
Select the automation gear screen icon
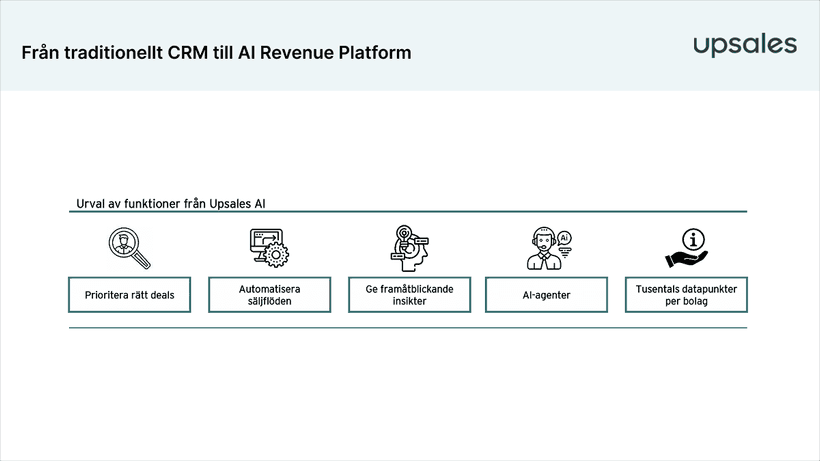coord(268,247)
